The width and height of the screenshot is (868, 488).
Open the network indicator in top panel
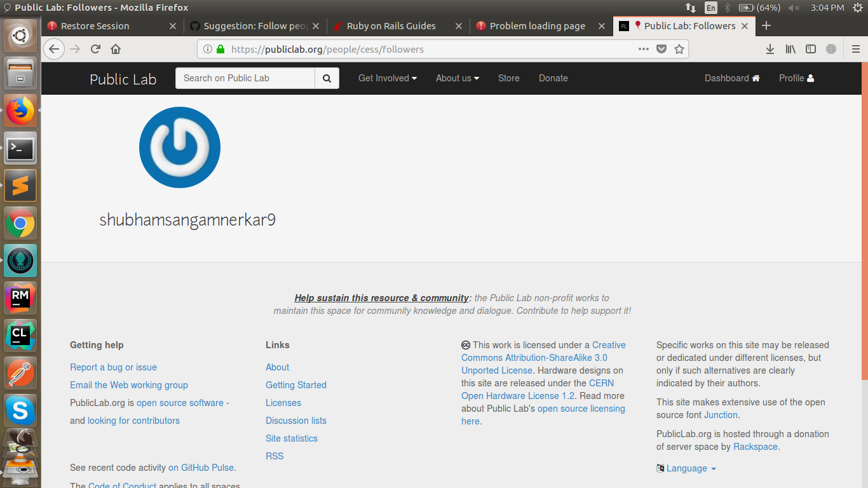(691, 8)
